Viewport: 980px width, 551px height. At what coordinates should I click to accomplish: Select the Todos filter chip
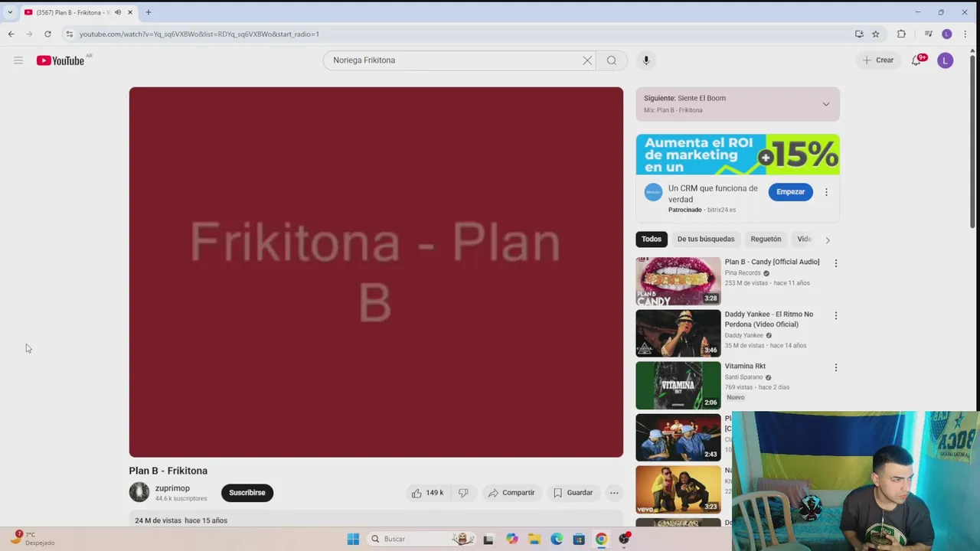pos(652,239)
